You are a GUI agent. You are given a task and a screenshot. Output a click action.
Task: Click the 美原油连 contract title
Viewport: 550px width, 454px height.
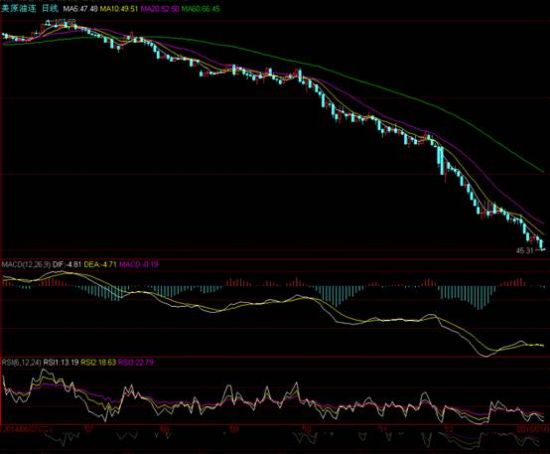(x=19, y=9)
